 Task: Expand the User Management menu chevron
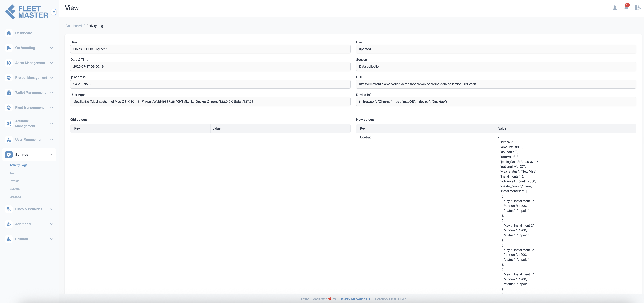coord(52,140)
